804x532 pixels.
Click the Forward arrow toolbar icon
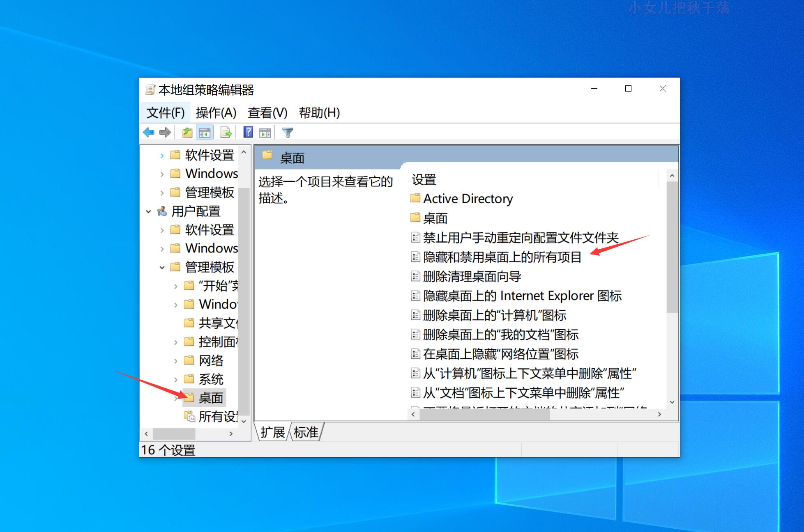pyautogui.click(x=165, y=132)
